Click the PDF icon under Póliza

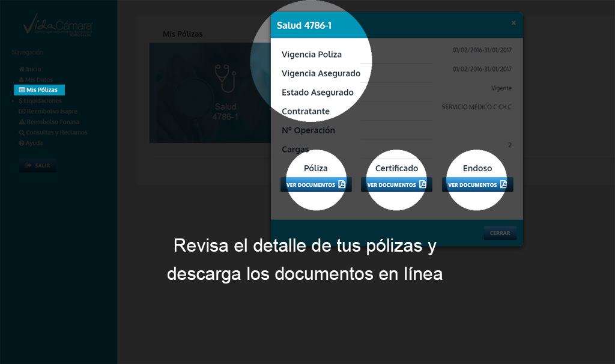pos(342,184)
